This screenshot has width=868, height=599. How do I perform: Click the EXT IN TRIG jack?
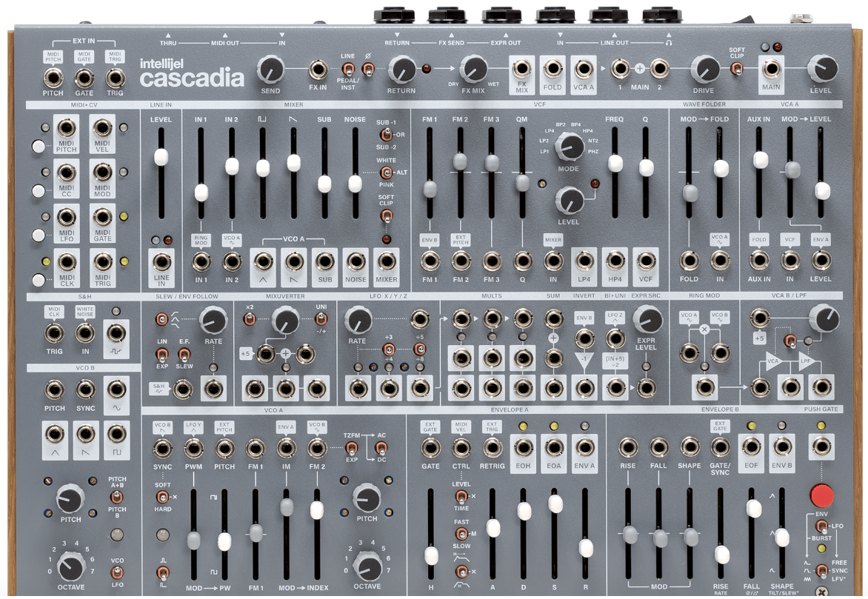115,78
